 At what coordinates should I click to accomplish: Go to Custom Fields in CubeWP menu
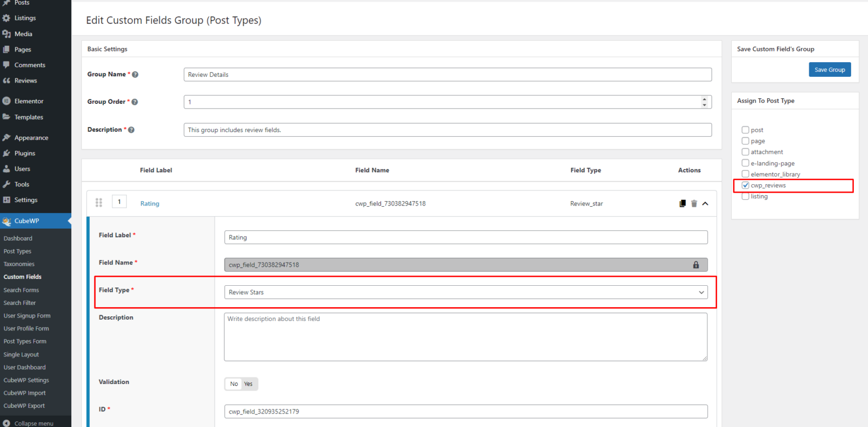pos(22,277)
